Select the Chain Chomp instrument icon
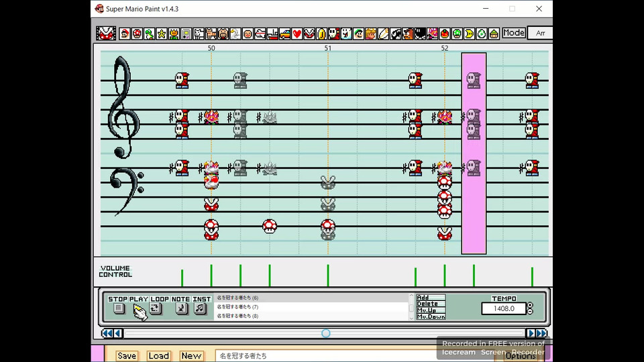The height and width of the screenshot is (362, 644). coord(420,34)
